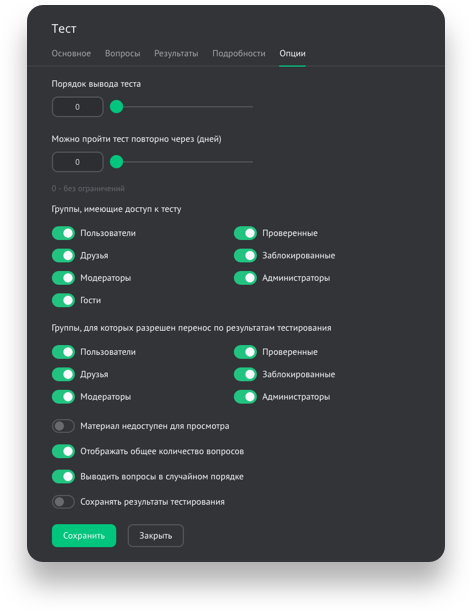Go to the Подробности tab
472x611 pixels.
(x=239, y=53)
